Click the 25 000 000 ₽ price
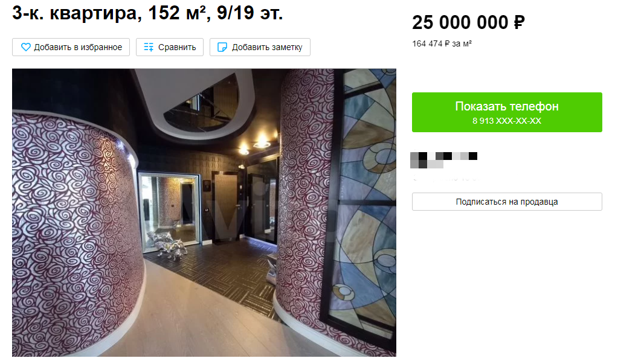This screenshot has width=644, height=361. 468,22
